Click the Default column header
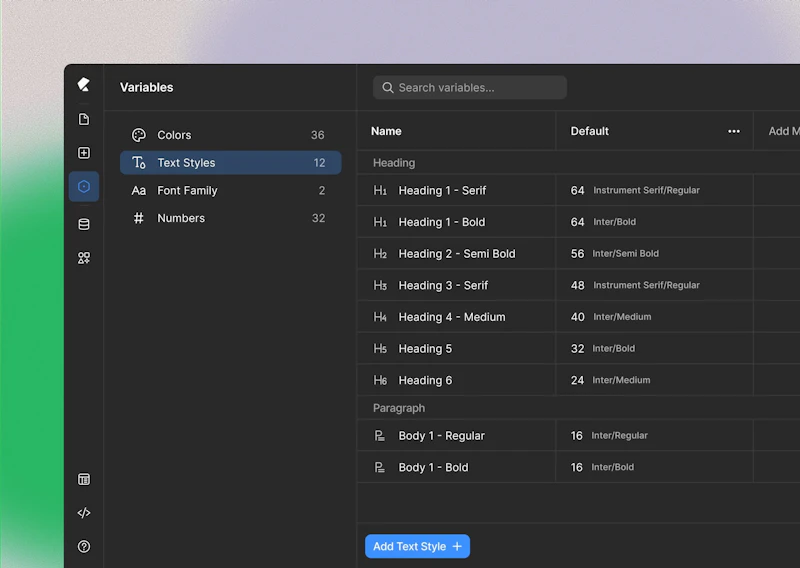The height and width of the screenshot is (568, 800). tap(589, 131)
